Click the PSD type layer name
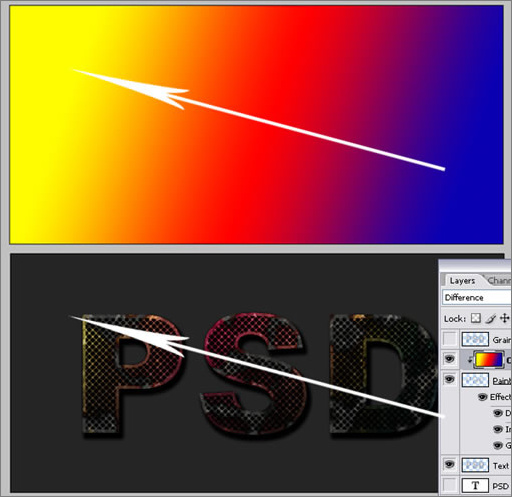Viewport: 512px width, 497px height. tap(501, 486)
